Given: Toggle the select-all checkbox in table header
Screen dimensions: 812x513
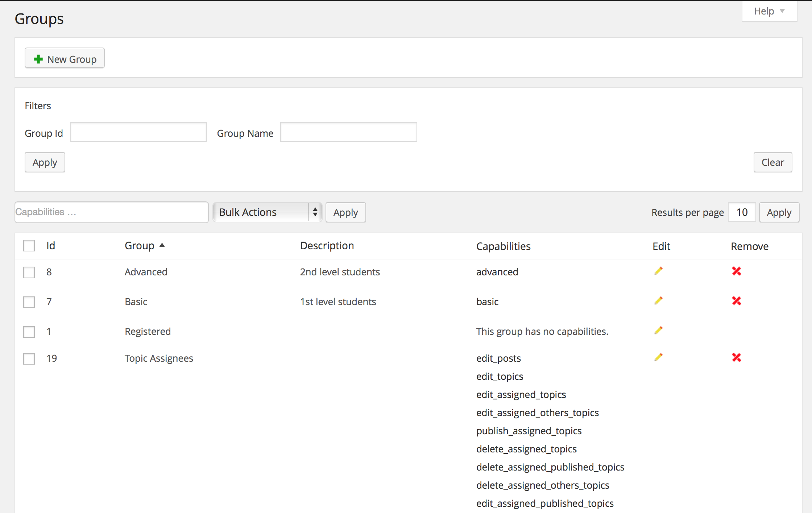Looking at the screenshot, I should [29, 246].
